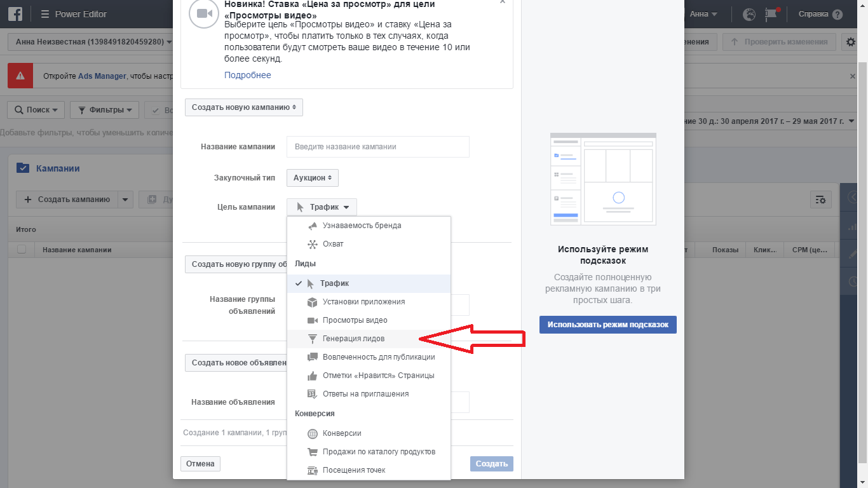Open the globe notifications icon
Image resolution: width=868 pixels, height=488 pixels.
[x=749, y=14]
